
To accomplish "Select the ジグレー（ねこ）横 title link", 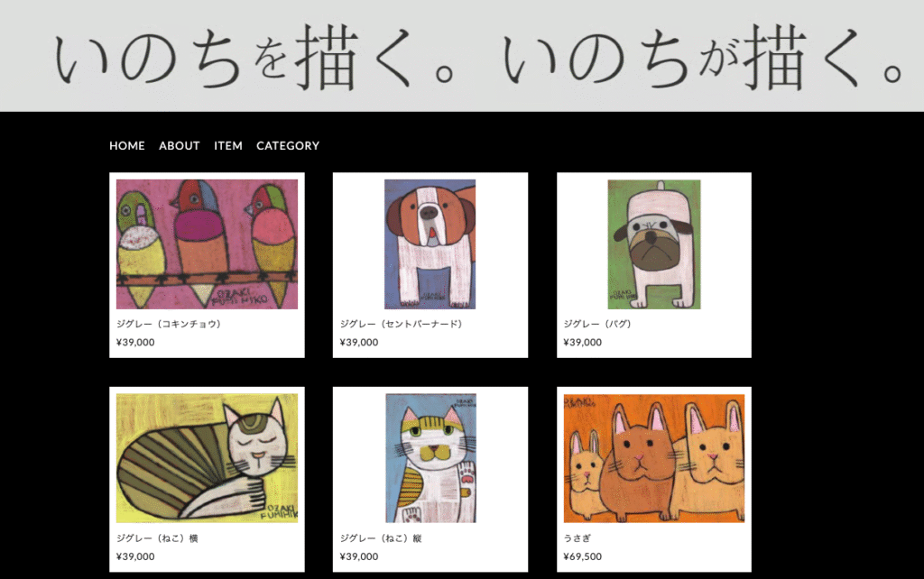I will pyautogui.click(x=157, y=538).
